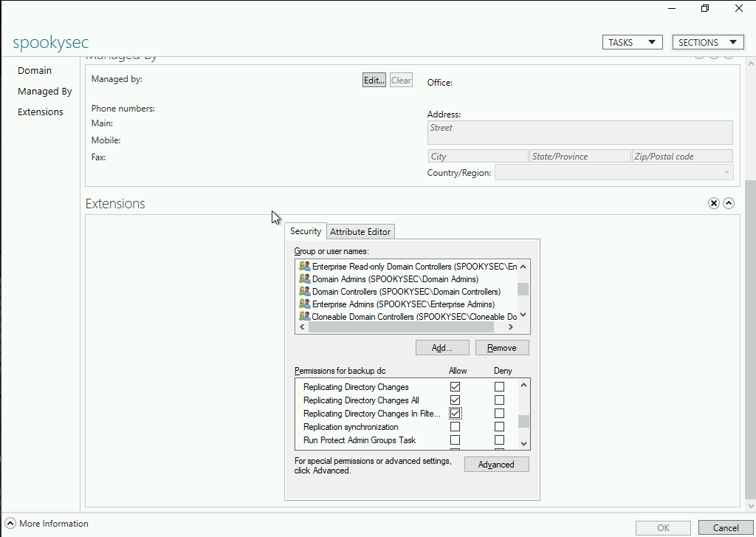Uncheck Allow for Replicating Directory Changes All
This screenshot has height=537, width=756.
point(455,400)
